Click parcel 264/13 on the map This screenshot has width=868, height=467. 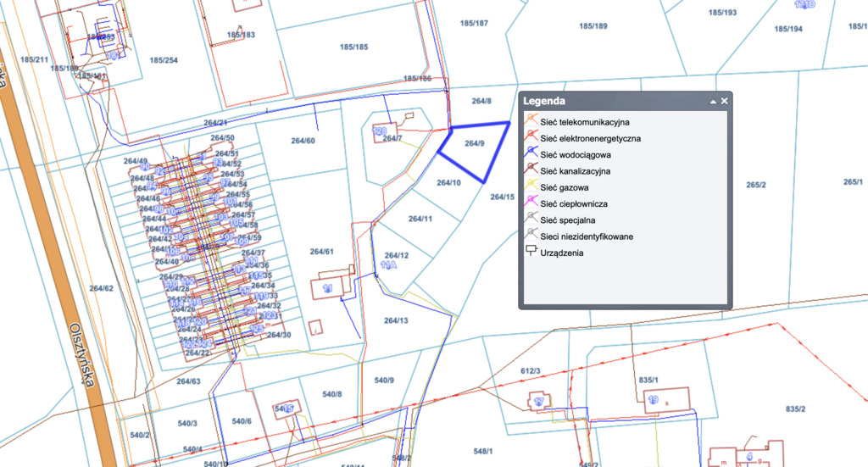tap(396, 320)
